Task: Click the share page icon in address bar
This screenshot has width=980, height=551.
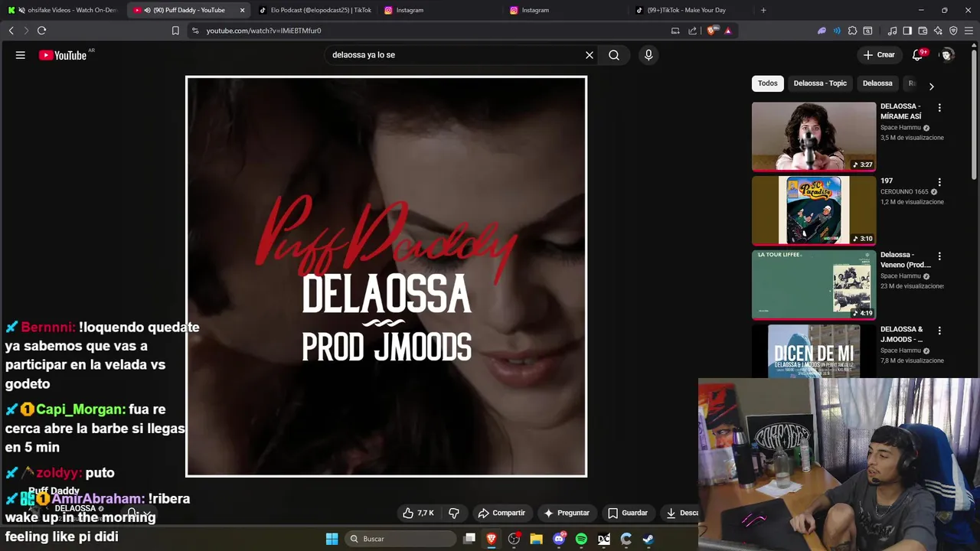Action: tap(693, 31)
